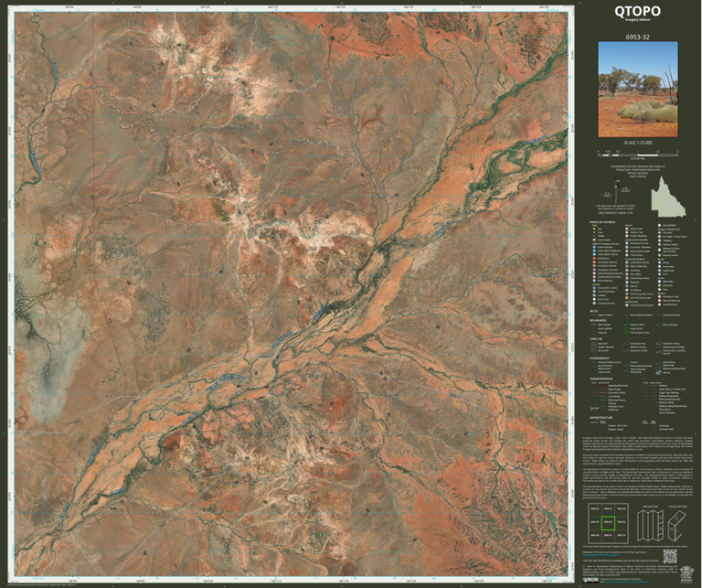Viewport: 702px width, 588px height.
Task: Click the Library legend symbol
Action: click(x=627, y=286)
